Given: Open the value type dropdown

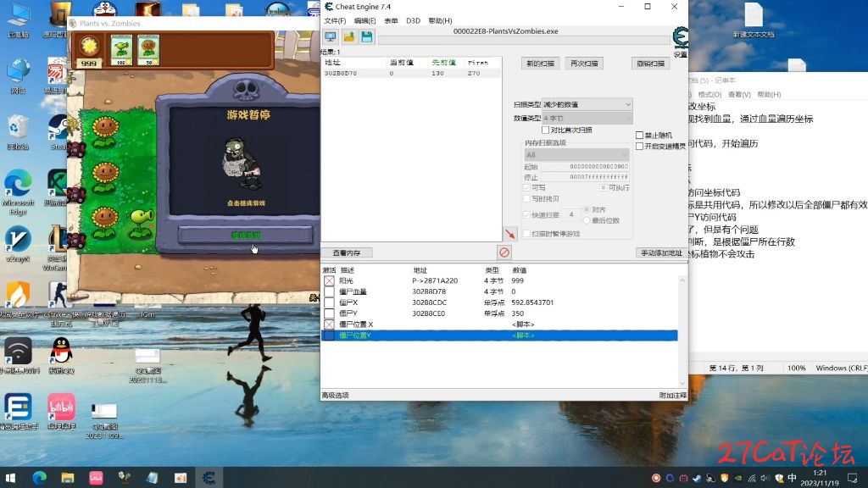Looking at the screenshot, I should (x=587, y=118).
